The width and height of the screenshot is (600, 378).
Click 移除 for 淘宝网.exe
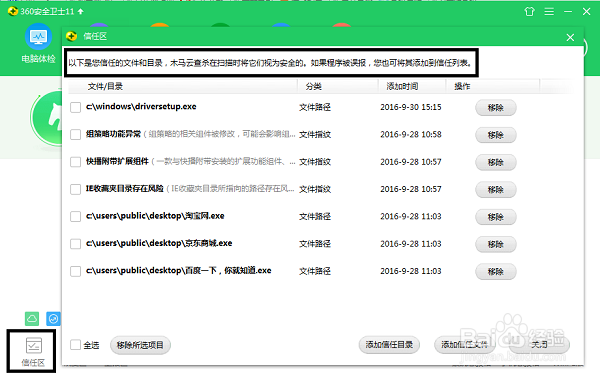pyautogui.click(x=496, y=217)
